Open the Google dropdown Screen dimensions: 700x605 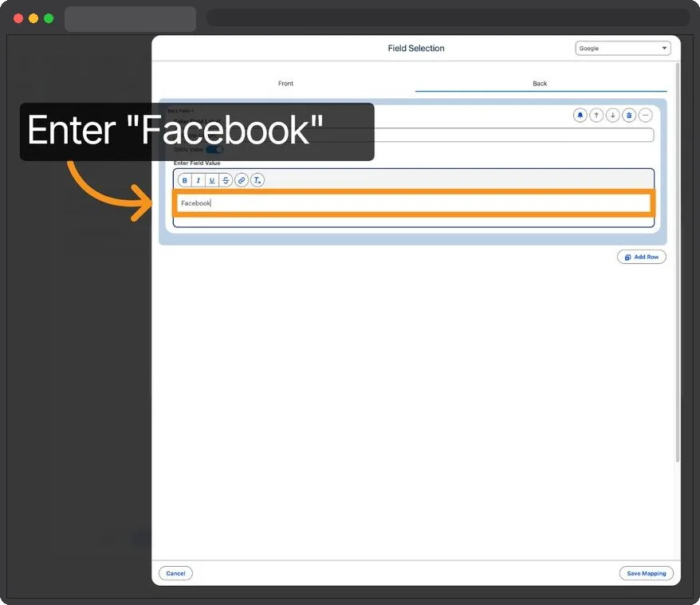point(623,48)
